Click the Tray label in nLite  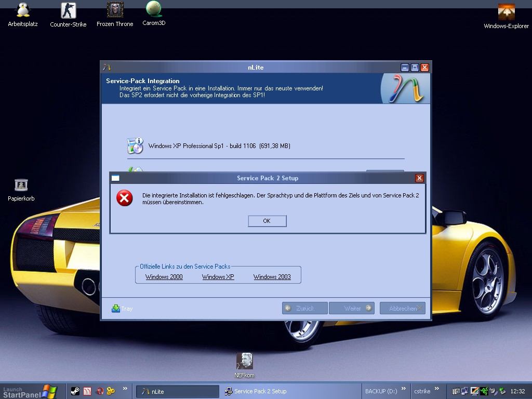[x=127, y=309]
